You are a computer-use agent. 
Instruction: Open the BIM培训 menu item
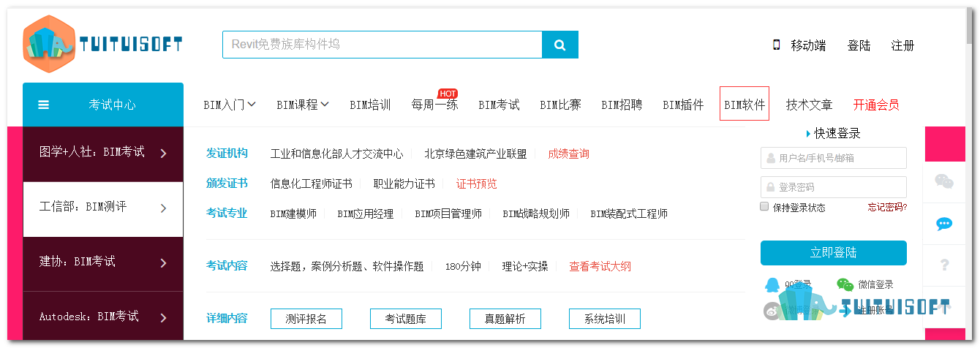pos(370,105)
